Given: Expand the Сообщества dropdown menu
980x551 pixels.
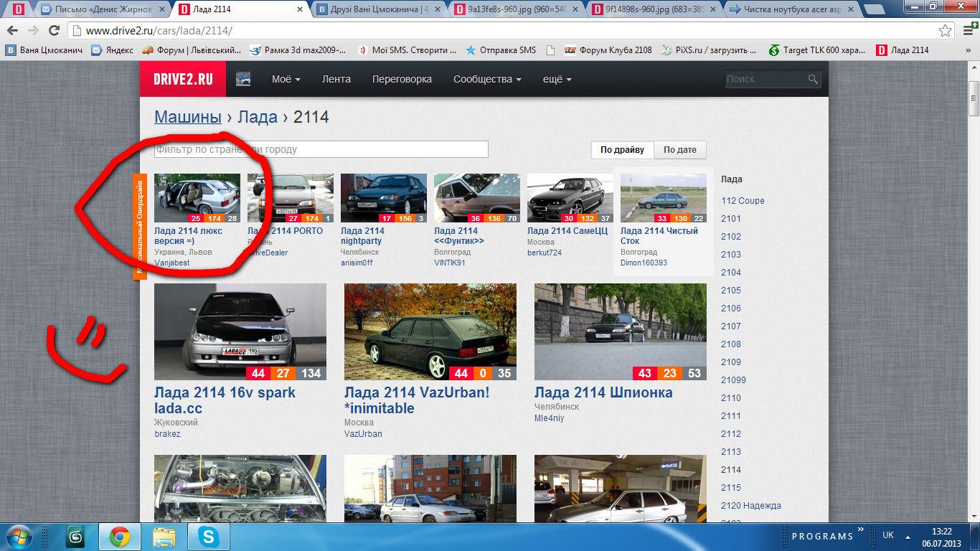Looking at the screenshot, I should click(x=487, y=79).
